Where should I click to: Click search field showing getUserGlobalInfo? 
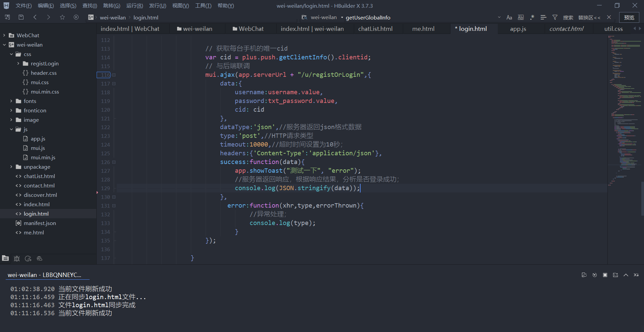click(x=421, y=17)
